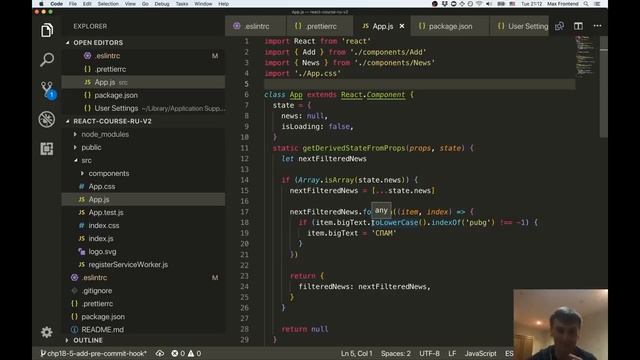Image resolution: width=640 pixels, height=360 pixels.
Task: Switch branch chp18-5-add-pre-commit-hook in status bar
Action: 93,353
